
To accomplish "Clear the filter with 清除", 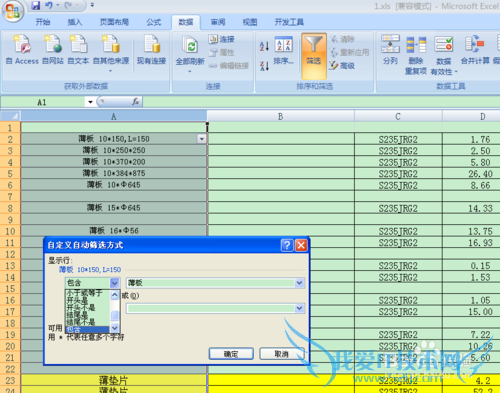I will tap(342, 39).
